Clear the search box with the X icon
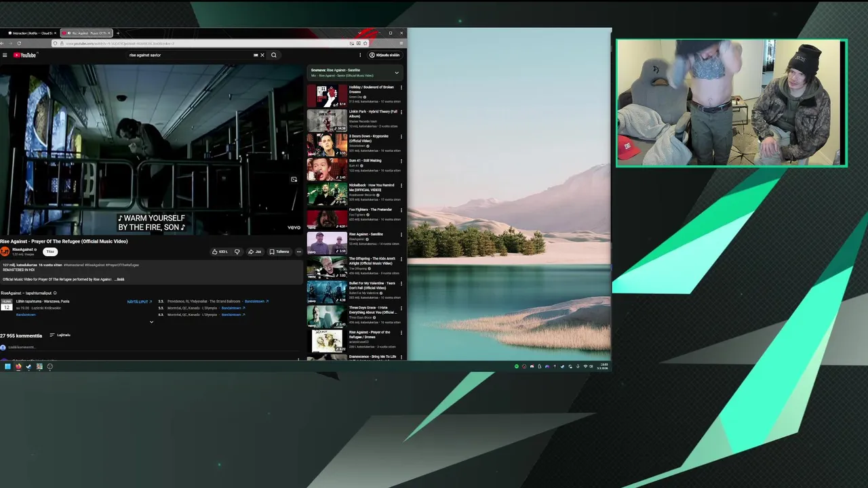Screen dimensions: 868x488 (x=262, y=55)
